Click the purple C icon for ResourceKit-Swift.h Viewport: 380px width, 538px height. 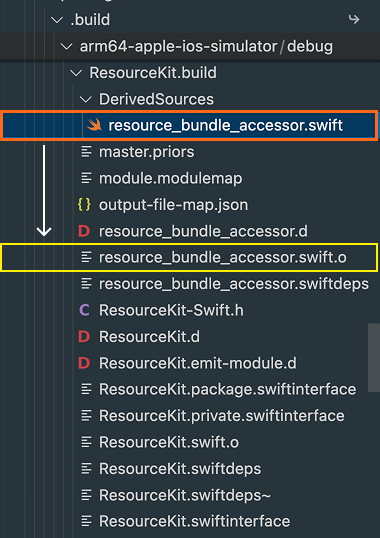click(x=84, y=311)
